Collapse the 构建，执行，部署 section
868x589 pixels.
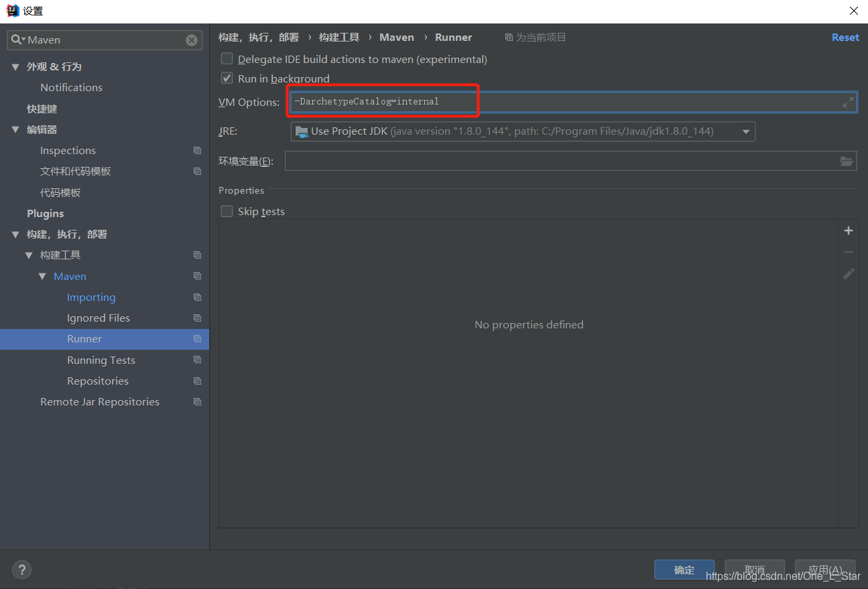point(15,234)
